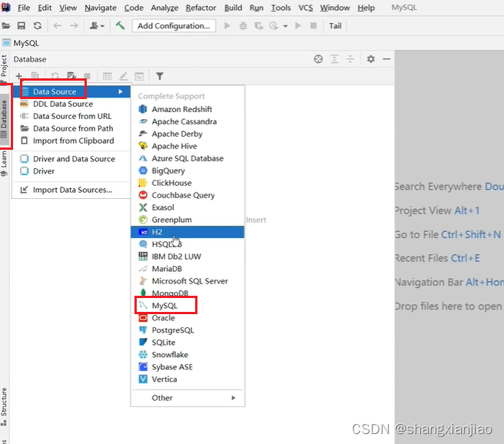504x444 pixels.
Task: Click the Run play icon
Action: point(227,25)
